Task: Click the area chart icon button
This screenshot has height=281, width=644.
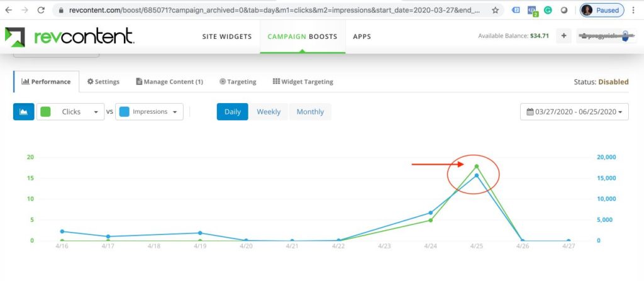Action: coord(23,112)
